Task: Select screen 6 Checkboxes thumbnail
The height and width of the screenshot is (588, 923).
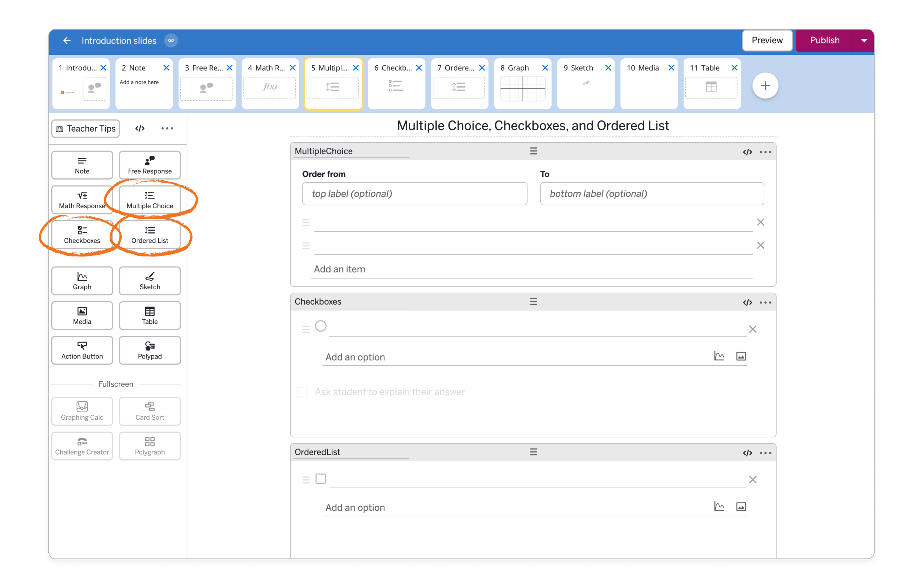Action: (x=396, y=84)
